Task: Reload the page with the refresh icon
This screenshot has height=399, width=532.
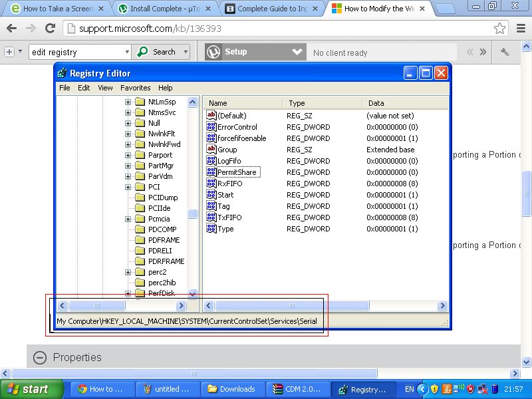Action: (51, 28)
